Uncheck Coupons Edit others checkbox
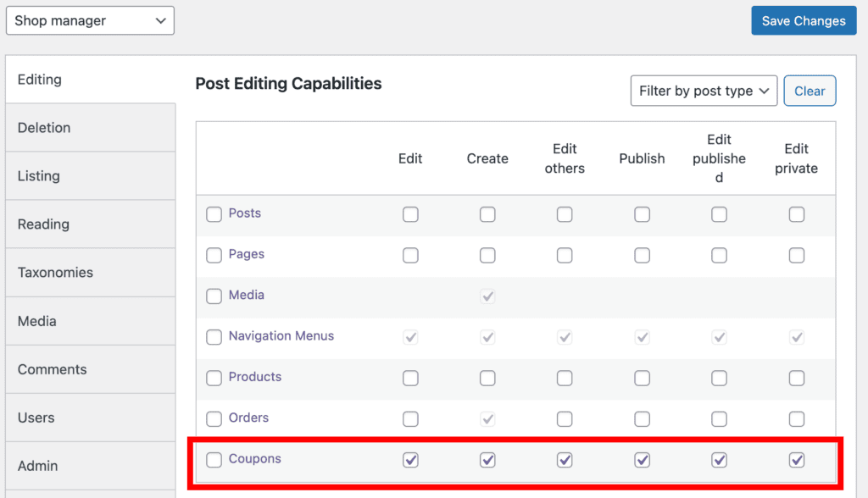This screenshot has height=498, width=868. 565,460
